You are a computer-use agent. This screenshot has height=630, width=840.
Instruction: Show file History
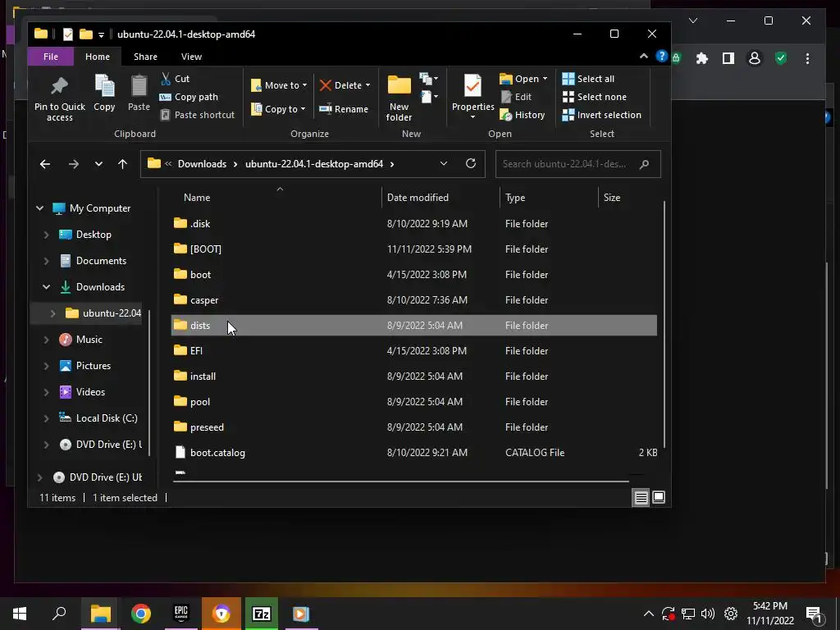[x=523, y=115]
